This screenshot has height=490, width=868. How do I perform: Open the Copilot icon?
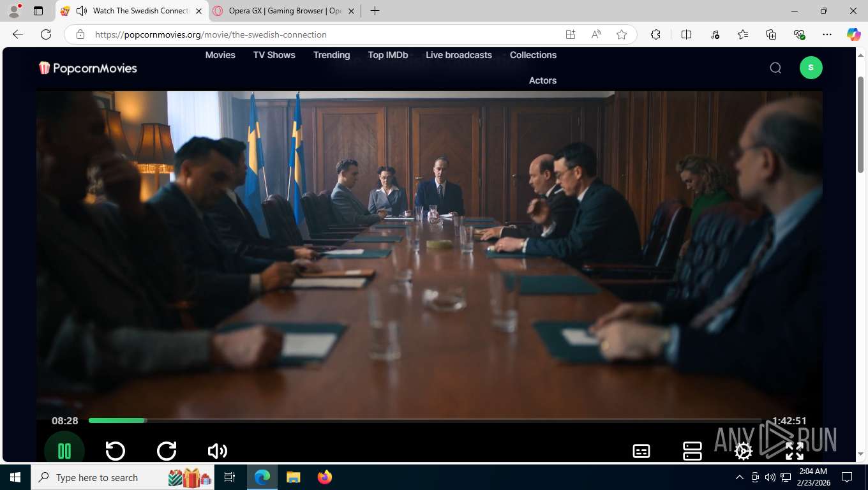coord(854,34)
